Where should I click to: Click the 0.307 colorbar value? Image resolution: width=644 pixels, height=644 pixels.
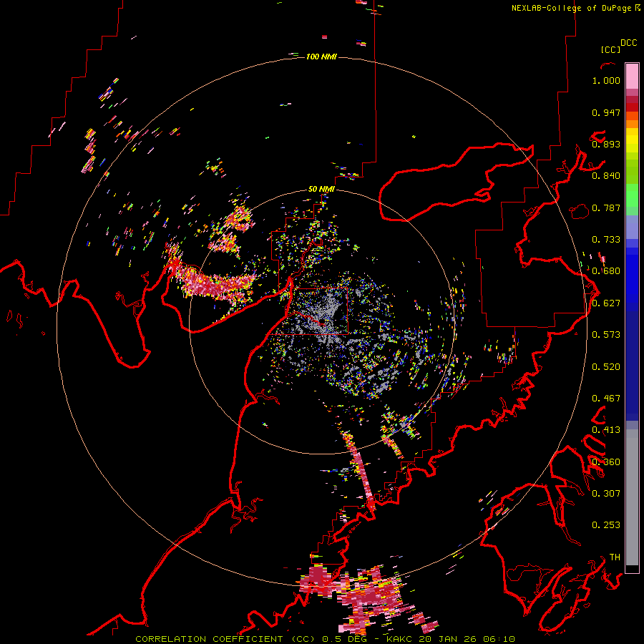(x=606, y=494)
